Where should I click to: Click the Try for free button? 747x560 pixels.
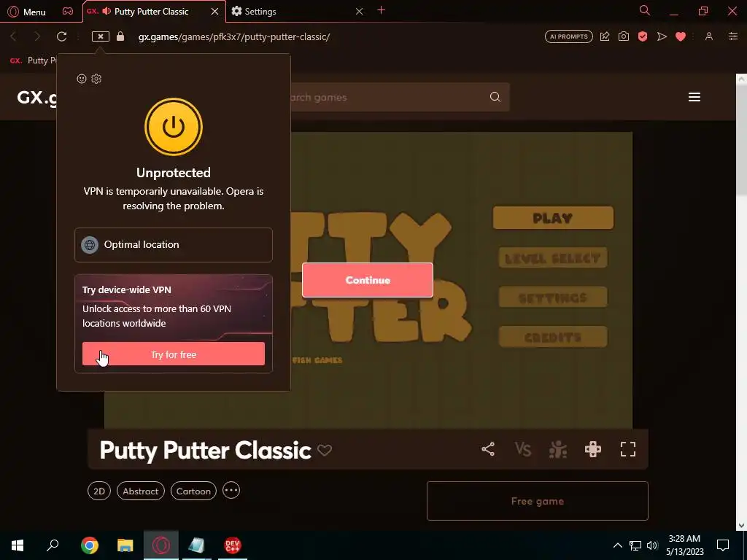(174, 354)
